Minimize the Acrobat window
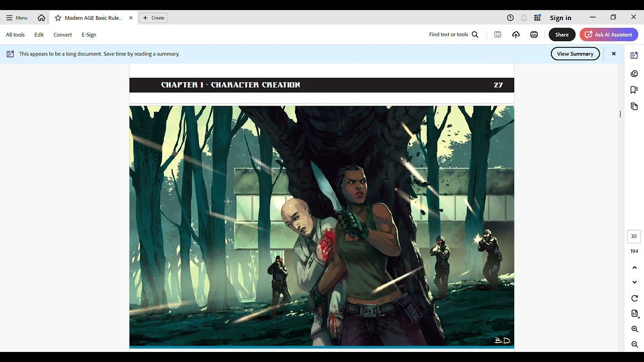 (x=593, y=17)
